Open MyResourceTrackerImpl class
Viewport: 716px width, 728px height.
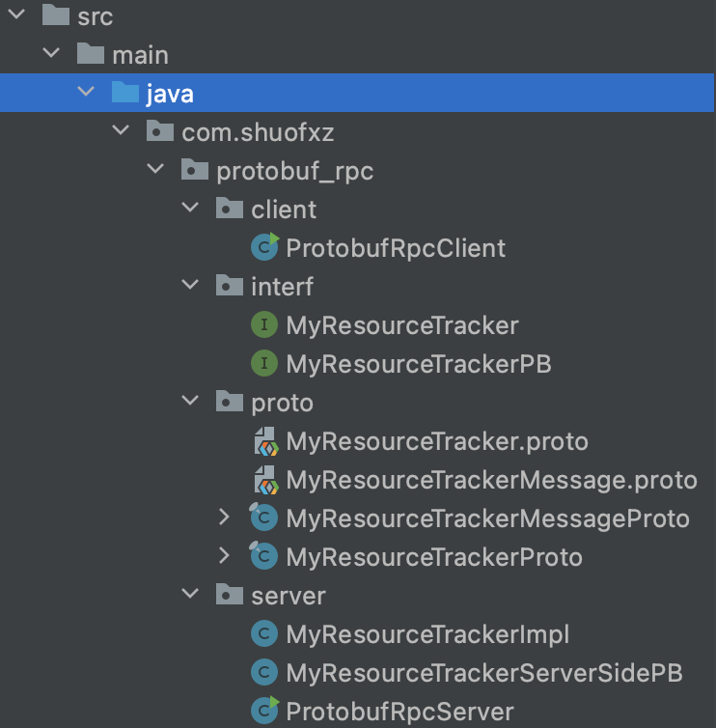click(x=427, y=634)
